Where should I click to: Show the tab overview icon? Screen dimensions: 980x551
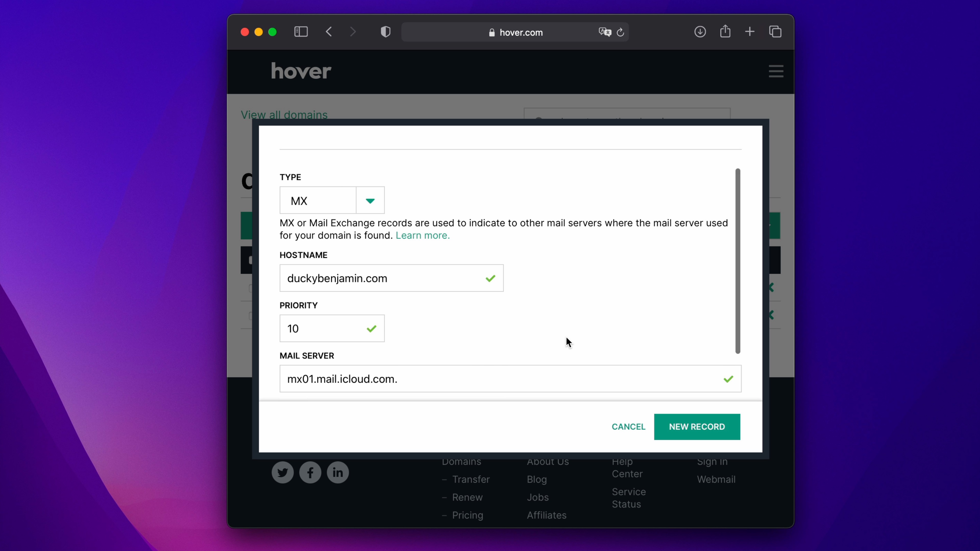pos(775,32)
